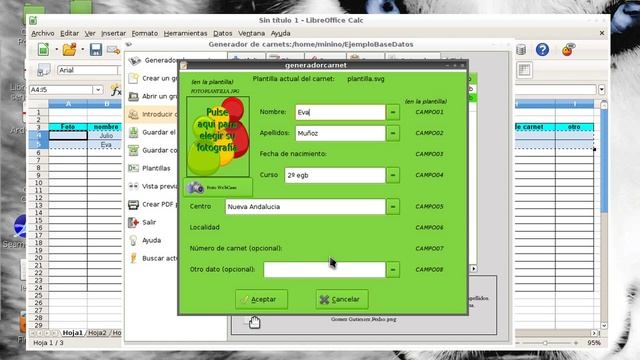The width and height of the screenshot is (640, 360).
Task: Open the Ventana menu
Action: (x=251, y=33)
